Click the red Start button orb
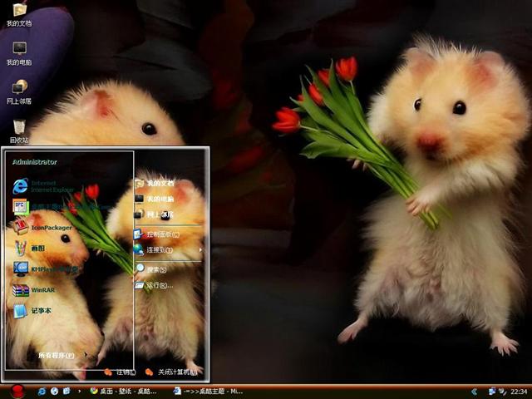This screenshot has width=532, height=399. [16, 390]
